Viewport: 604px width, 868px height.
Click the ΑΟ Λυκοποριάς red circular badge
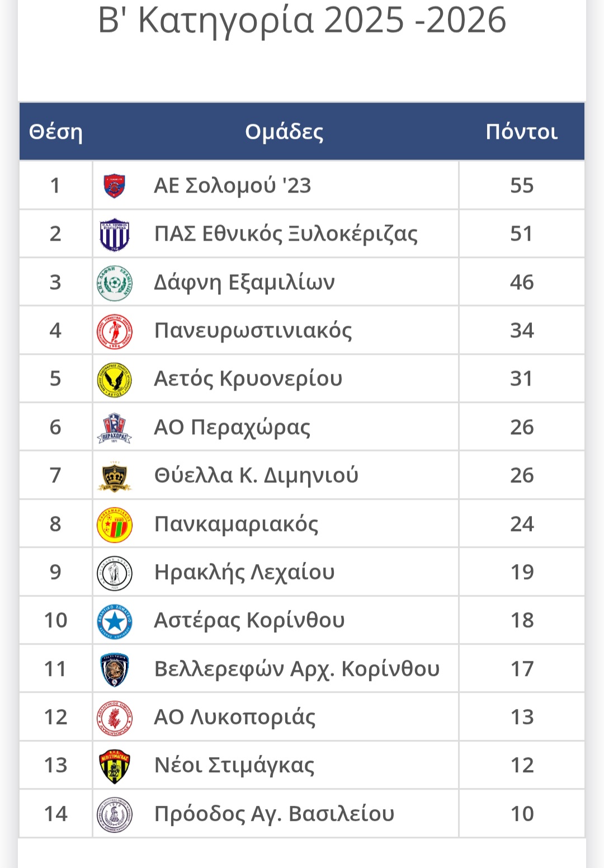(x=115, y=718)
